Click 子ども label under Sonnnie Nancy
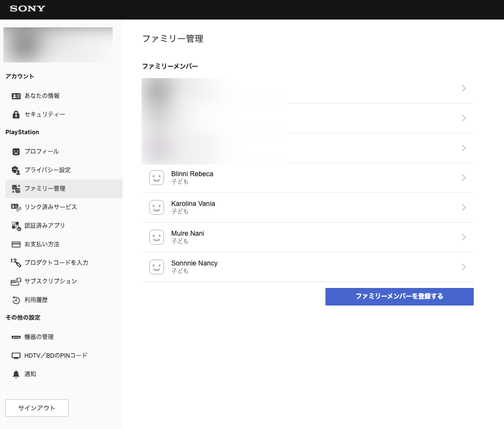 (180, 271)
